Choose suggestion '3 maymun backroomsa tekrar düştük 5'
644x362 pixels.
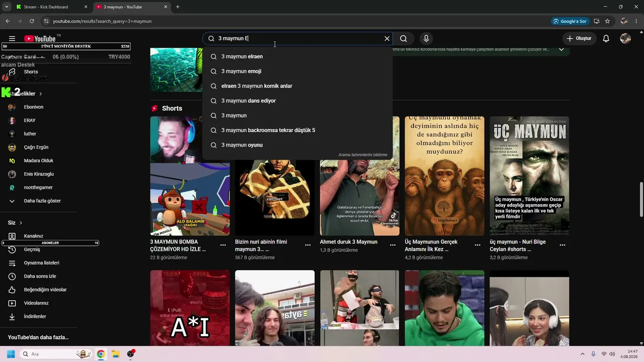pos(297,130)
